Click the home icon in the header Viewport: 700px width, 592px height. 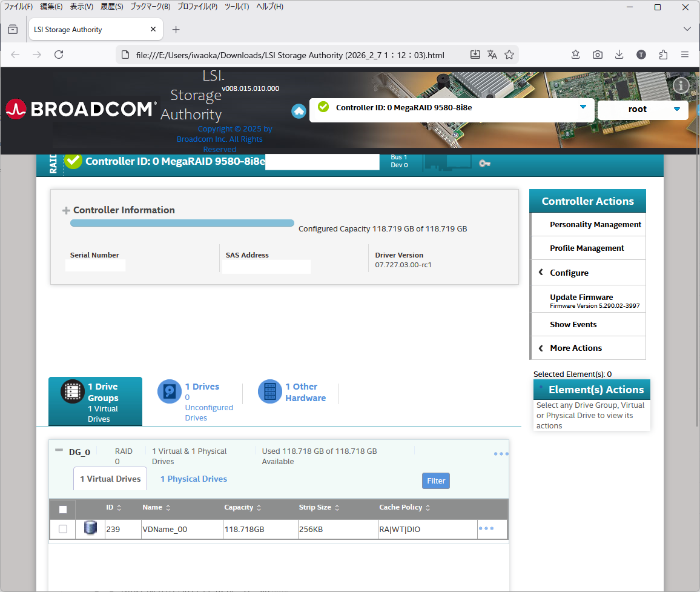(299, 111)
